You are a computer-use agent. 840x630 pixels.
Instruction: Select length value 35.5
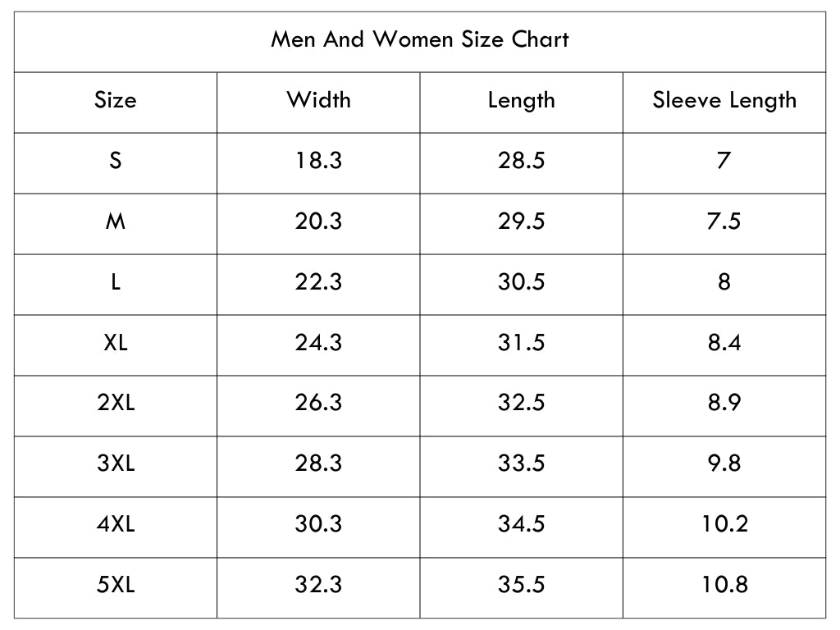(x=521, y=584)
